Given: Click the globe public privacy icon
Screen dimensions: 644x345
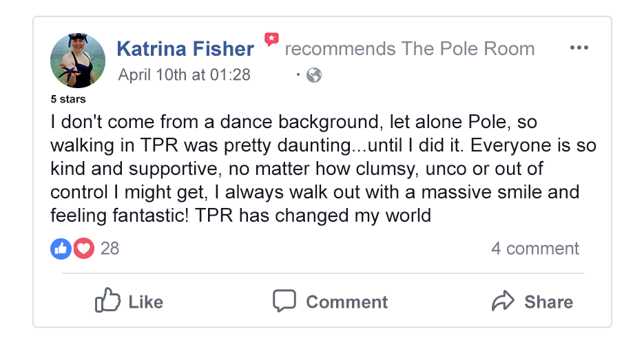Looking at the screenshot, I should point(314,75).
